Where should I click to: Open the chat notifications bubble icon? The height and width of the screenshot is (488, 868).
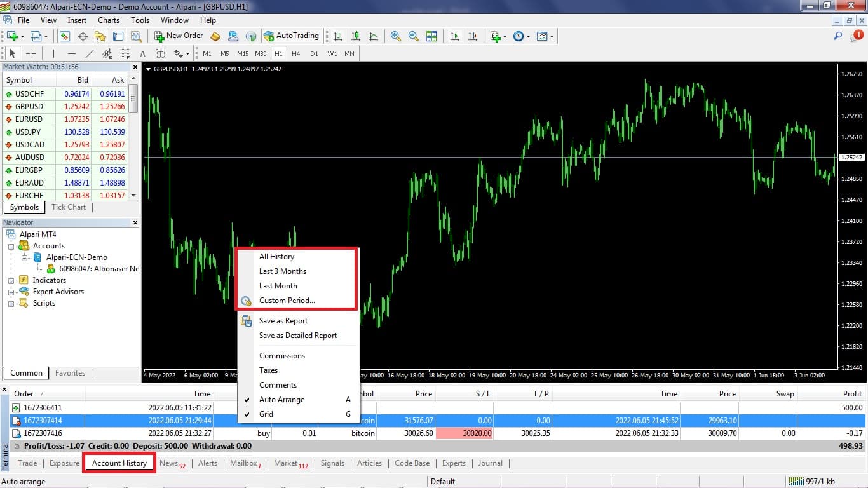point(856,36)
